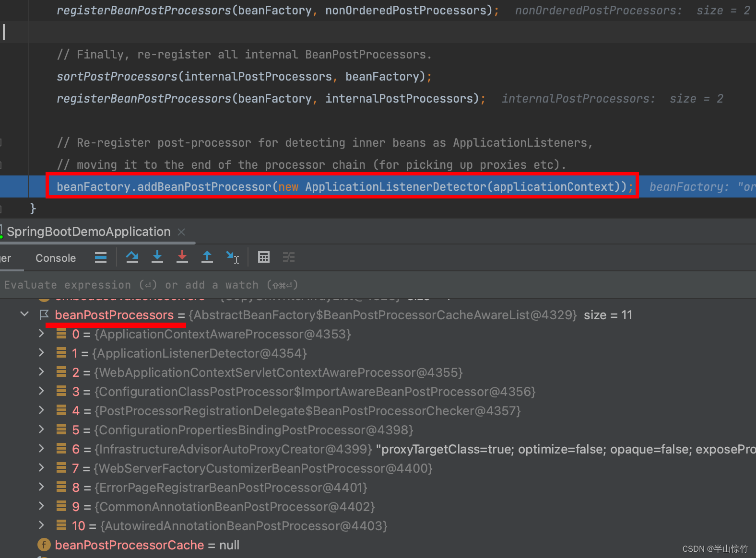756x558 pixels.
Task: Click the nonOrderedPostProcessors size = 2 inline hint
Action: [633, 11]
